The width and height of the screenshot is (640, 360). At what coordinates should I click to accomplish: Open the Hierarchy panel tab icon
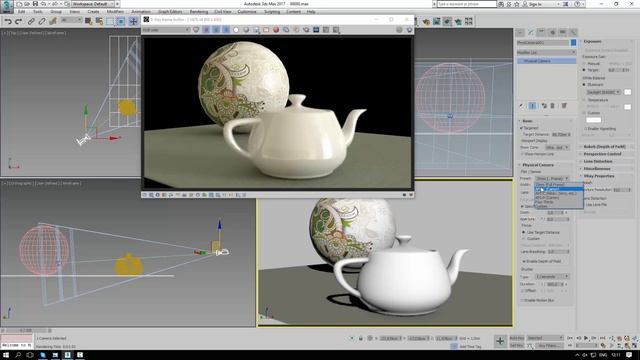[x=541, y=32]
